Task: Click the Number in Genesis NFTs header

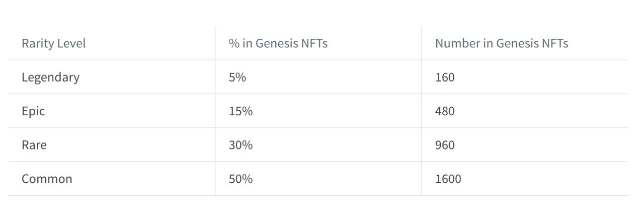Action: pyautogui.click(x=501, y=43)
